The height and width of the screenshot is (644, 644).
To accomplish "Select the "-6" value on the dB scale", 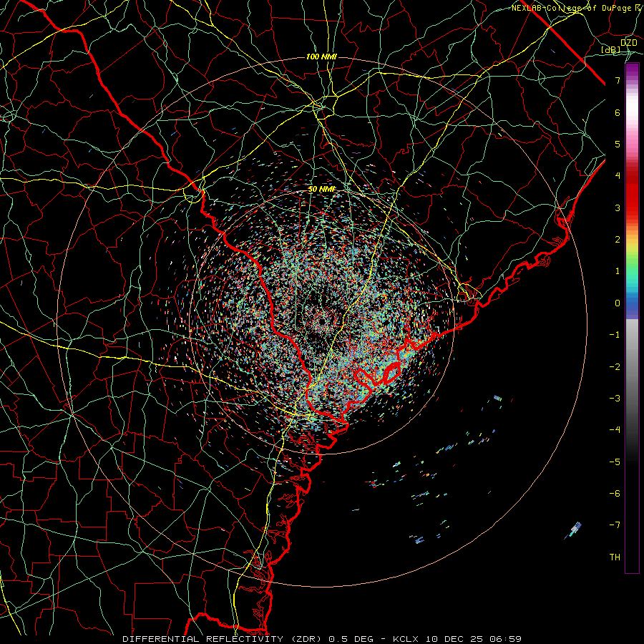I will point(615,493).
